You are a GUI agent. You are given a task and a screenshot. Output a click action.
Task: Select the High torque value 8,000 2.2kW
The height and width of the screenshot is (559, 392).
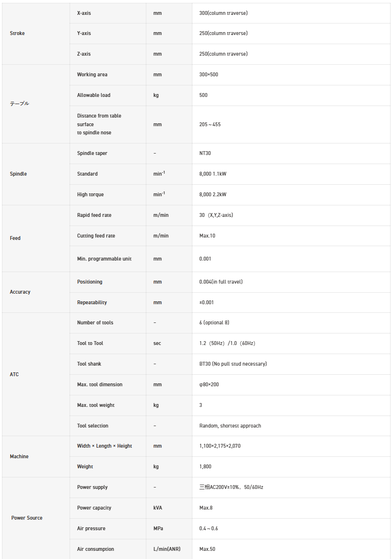213,194
